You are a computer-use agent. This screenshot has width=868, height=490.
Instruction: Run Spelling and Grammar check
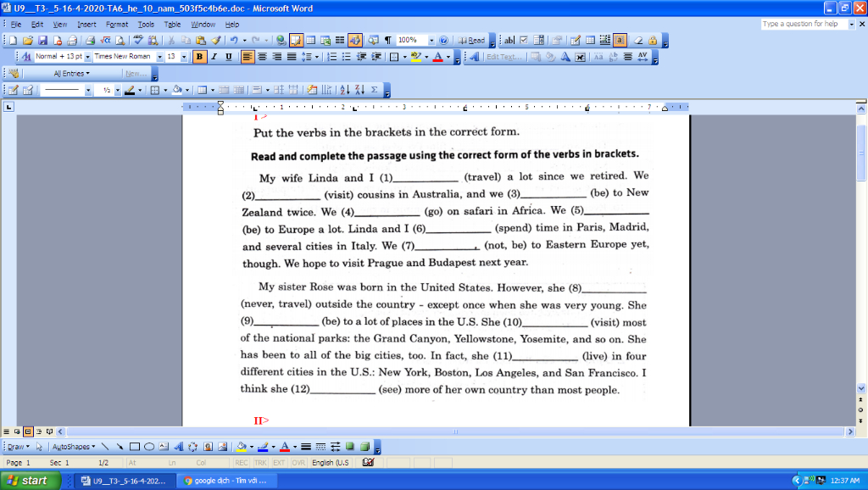tap(138, 41)
